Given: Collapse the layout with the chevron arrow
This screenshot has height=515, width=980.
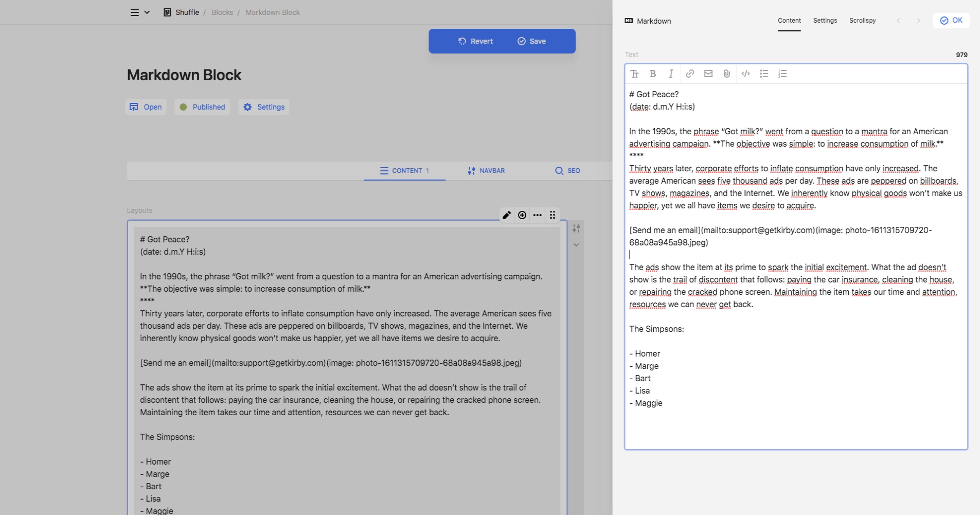Looking at the screenshot, I should click(x=576, y=245).
